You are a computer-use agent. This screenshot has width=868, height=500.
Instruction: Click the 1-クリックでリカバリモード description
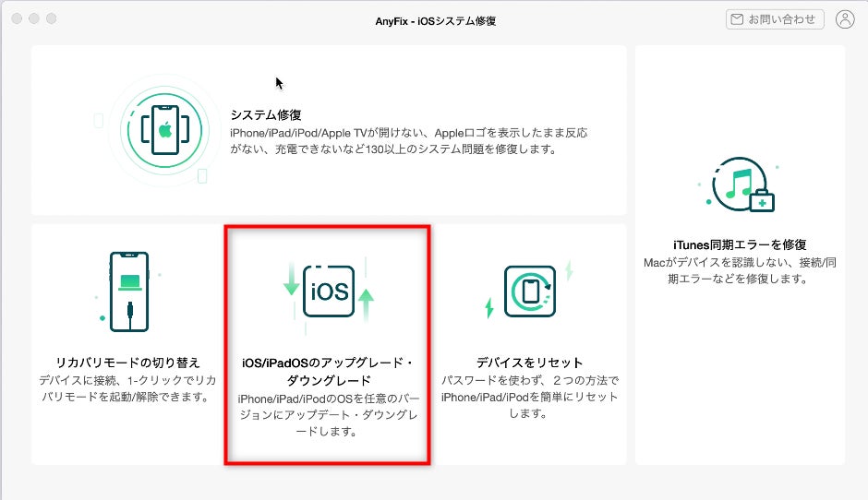pyautogui.click(x=127, y=388)
